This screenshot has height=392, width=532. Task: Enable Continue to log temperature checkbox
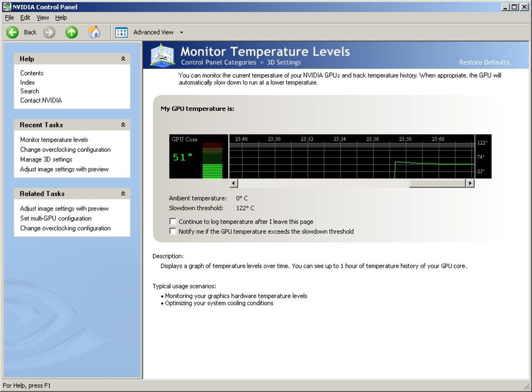click(x=172, y=221)
